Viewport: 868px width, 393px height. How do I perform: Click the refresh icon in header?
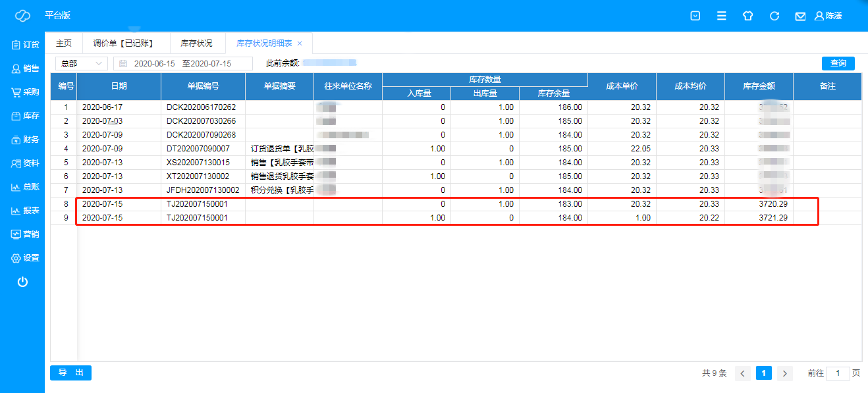pyautogui.click(x=774, y=16)
